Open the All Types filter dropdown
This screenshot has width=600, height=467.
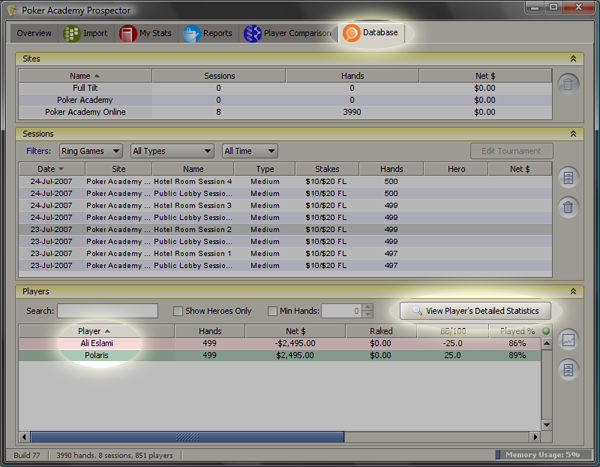172,151
